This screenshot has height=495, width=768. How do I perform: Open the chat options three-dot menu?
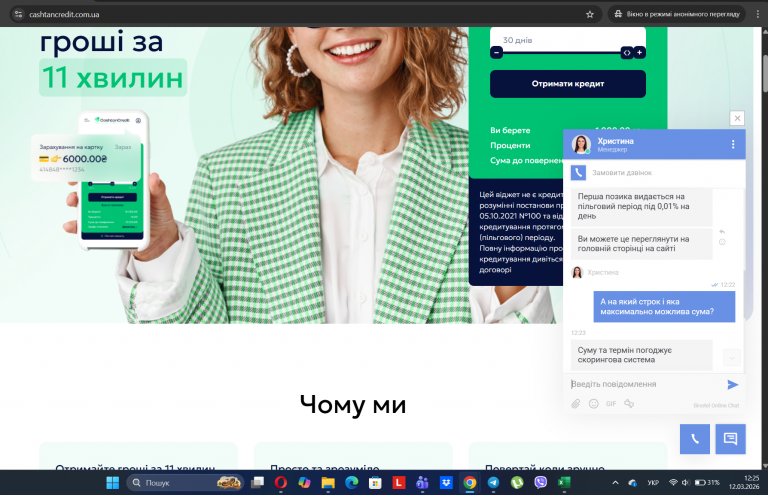733,144
